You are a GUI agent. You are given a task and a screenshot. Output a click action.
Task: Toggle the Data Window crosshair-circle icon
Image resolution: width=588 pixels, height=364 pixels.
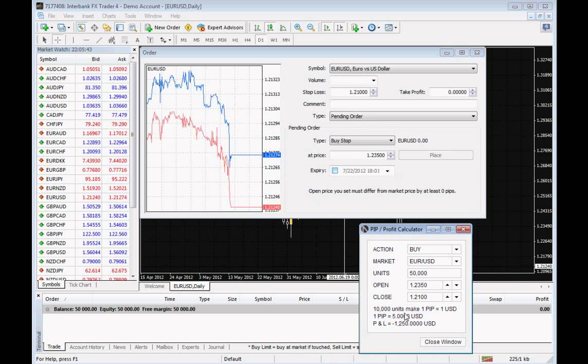coord(94,27)
